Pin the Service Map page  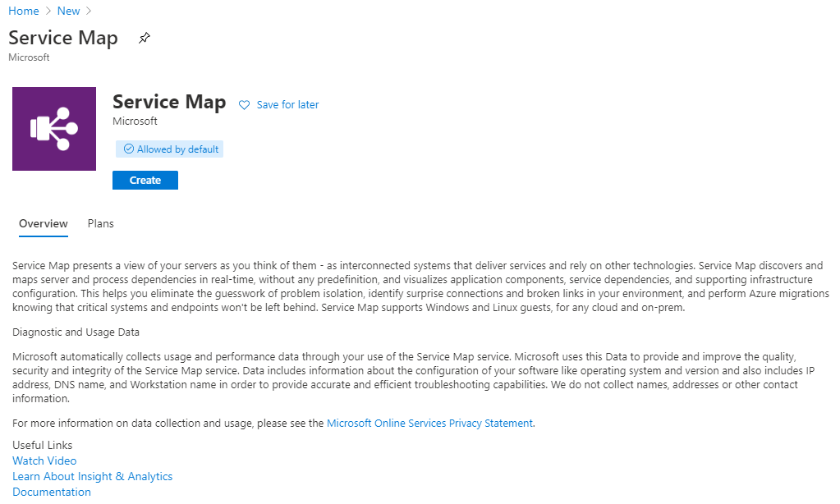[145, 38]
